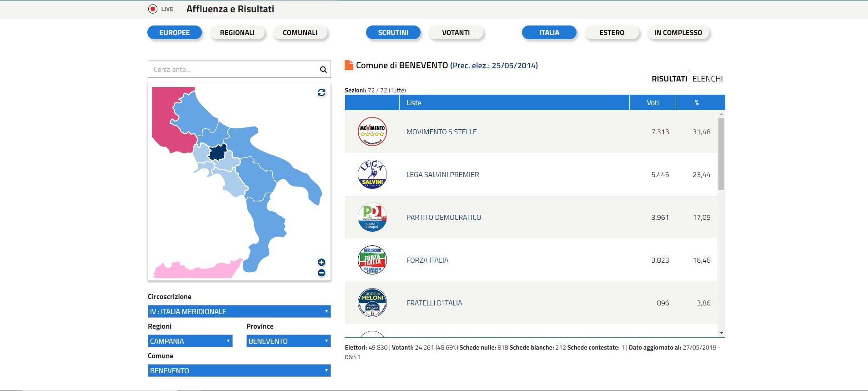Click the Liste column header
Image resolution: width=868 pixels, height=391 pixels.
click(x=514, y=103)
